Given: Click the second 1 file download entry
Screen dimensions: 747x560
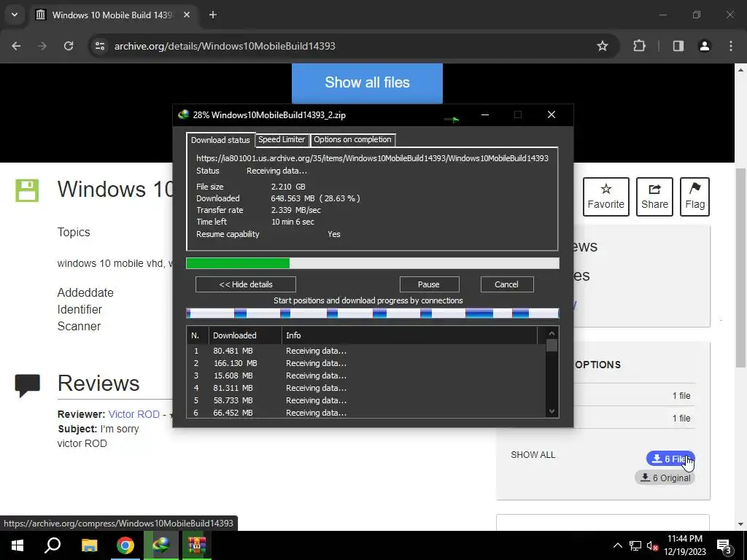Looking at the screenshot, I should pyautogui.click(x=681, y=418).
